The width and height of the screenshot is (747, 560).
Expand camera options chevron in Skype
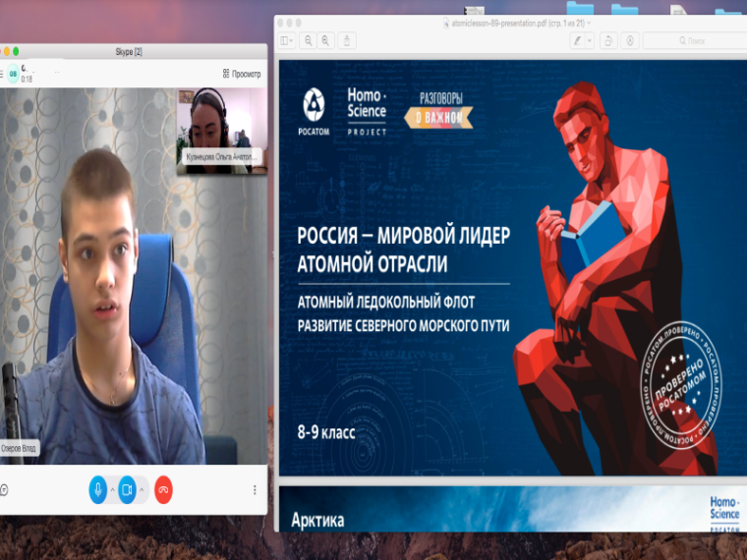142,489
